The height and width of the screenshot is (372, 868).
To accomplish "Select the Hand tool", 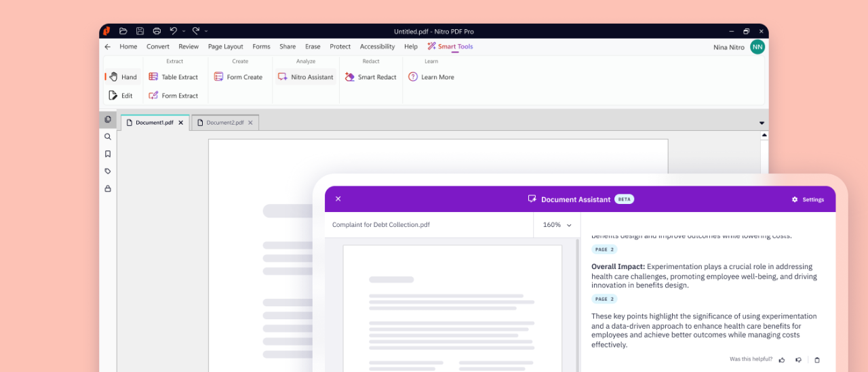I will 123,77.
